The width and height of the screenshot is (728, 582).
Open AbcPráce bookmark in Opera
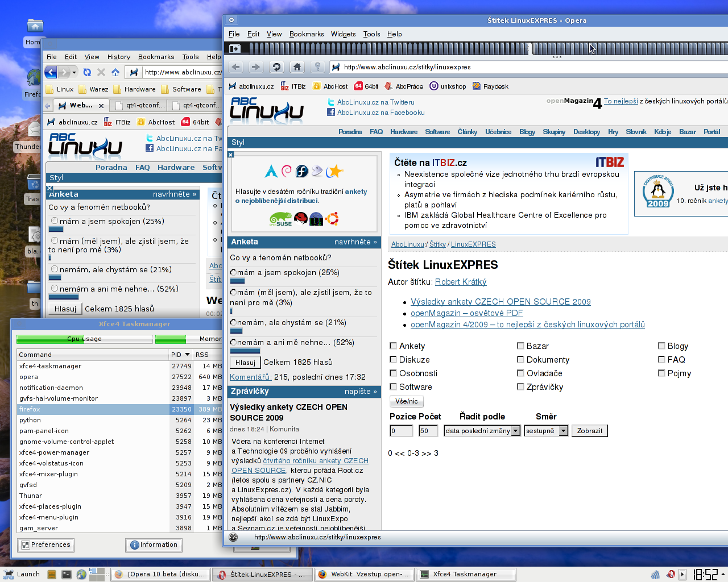tap(404, 86)
